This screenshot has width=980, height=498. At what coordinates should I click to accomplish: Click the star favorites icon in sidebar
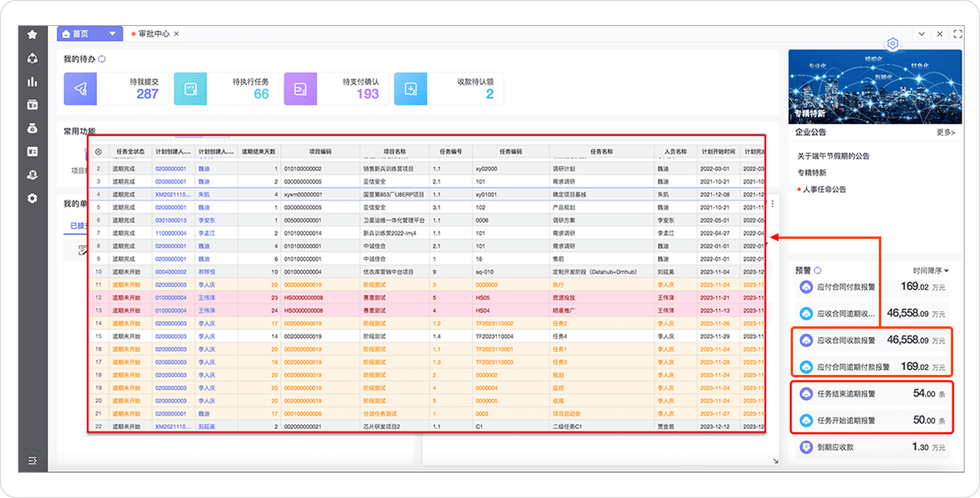32,35
